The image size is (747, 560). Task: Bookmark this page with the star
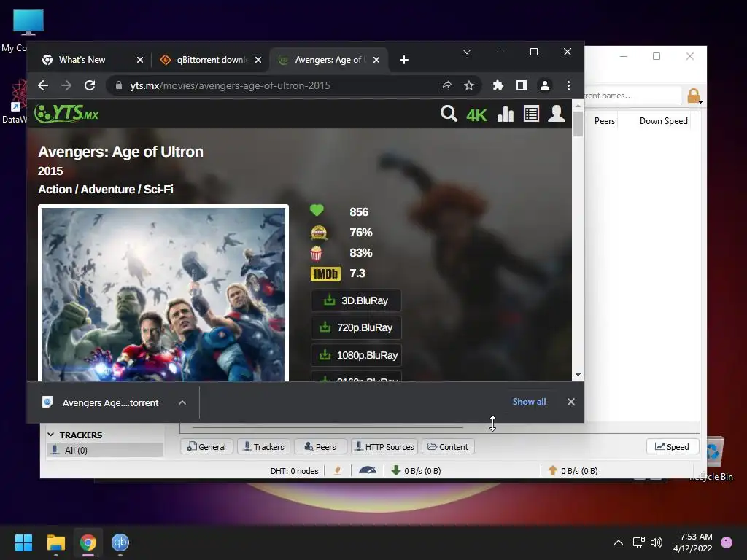click(469, 86)
